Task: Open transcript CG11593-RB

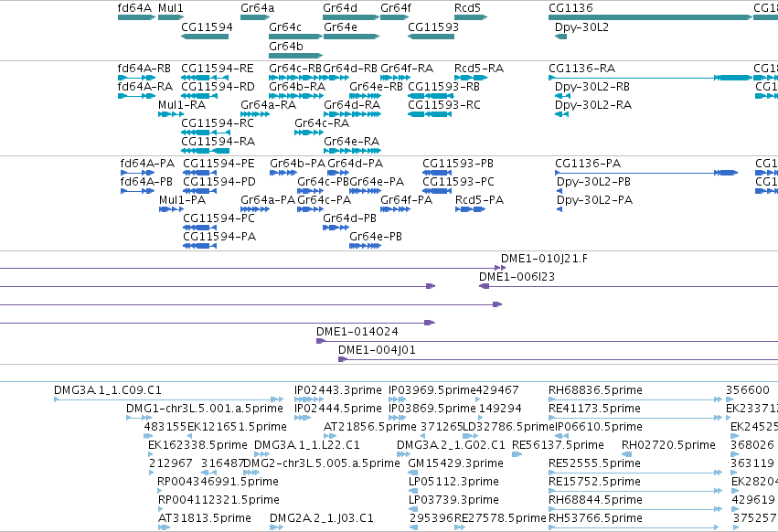Action: point(444,87)
